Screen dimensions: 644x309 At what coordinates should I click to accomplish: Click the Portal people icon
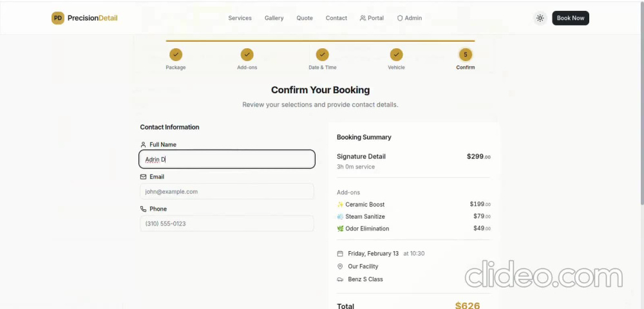(363, 18)
